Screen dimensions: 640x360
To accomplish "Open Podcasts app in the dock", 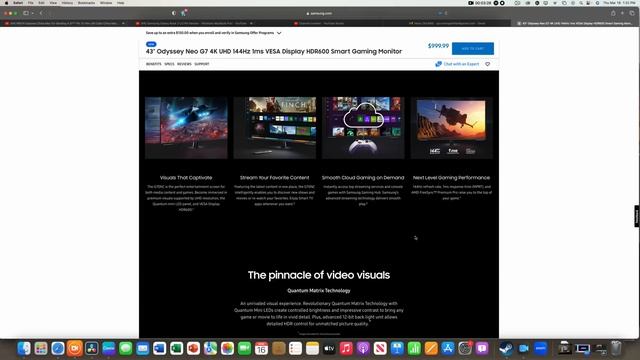I will pyautogui.click(x=363, y=348).
